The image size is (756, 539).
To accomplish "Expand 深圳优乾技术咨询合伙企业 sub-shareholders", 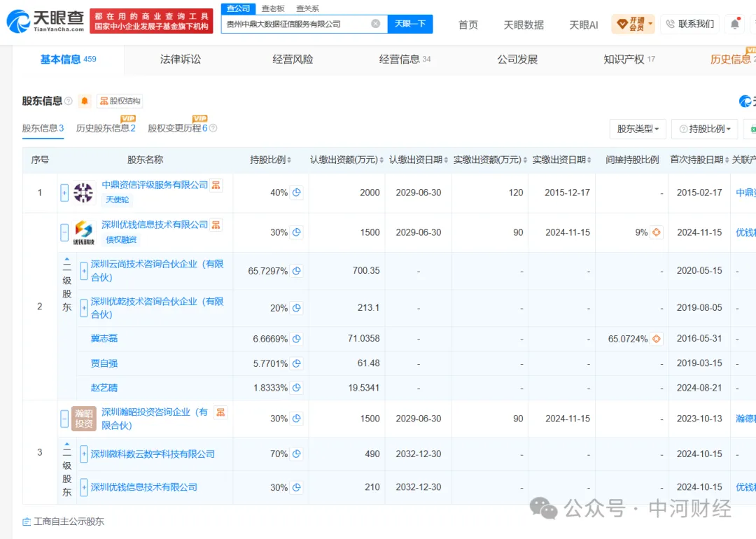I will click(84, 308).
